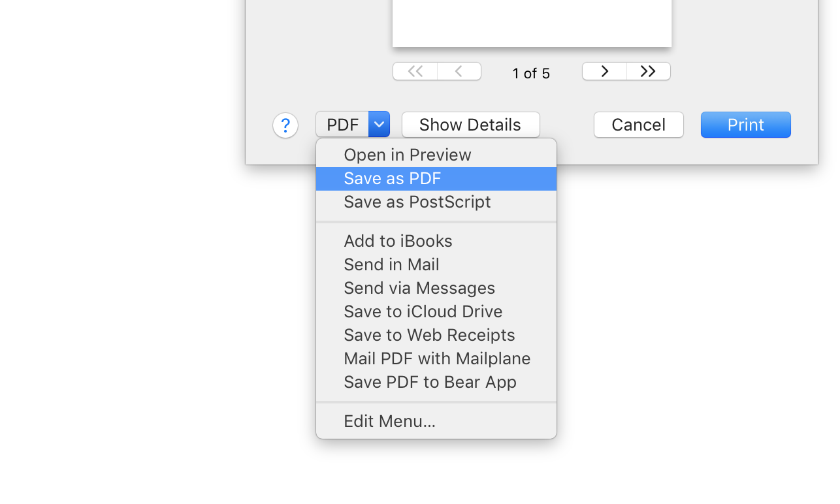Select Save as PostScript option
Image resolution: width=840 pixels, height=504 pixels.
point(417,202)
